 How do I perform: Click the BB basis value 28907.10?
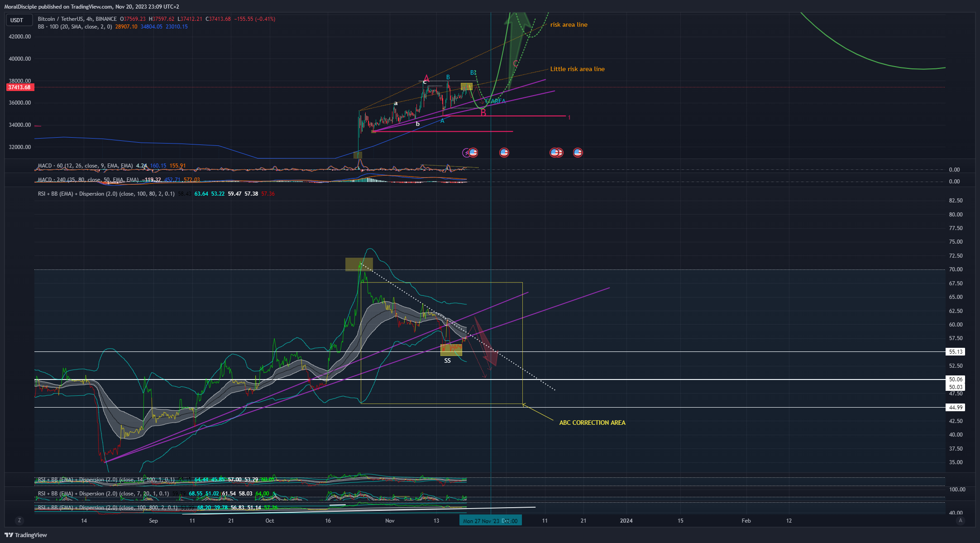[126, 27]
